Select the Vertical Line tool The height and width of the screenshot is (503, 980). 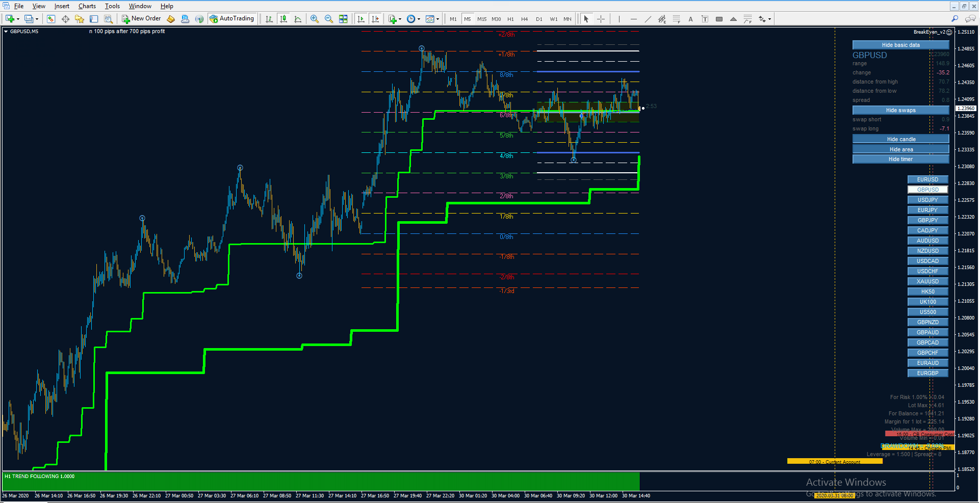pos(619,19)
